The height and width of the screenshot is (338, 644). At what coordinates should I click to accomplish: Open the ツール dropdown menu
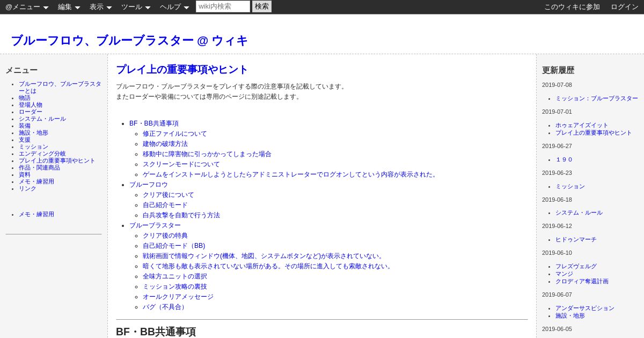(136, 7)
